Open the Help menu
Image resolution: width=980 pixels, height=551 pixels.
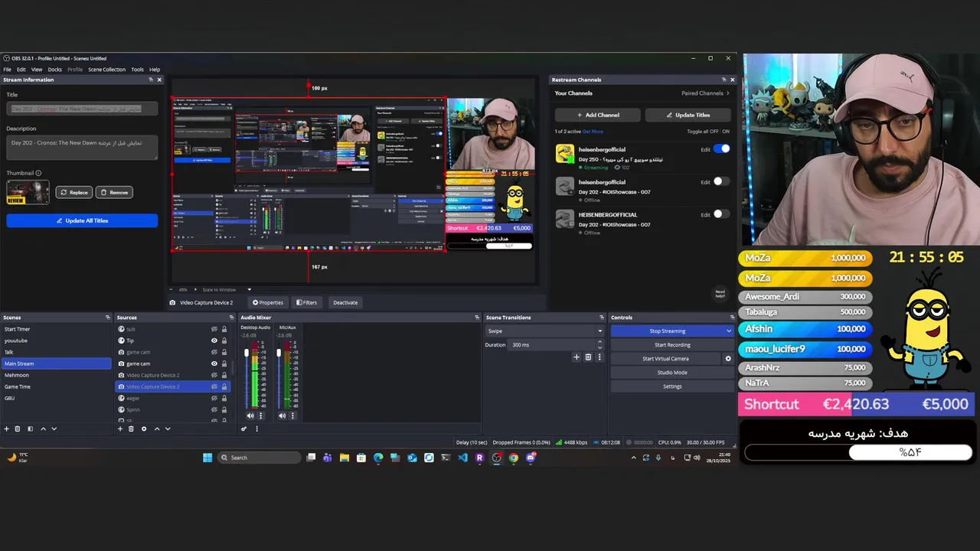pos(155,70)
